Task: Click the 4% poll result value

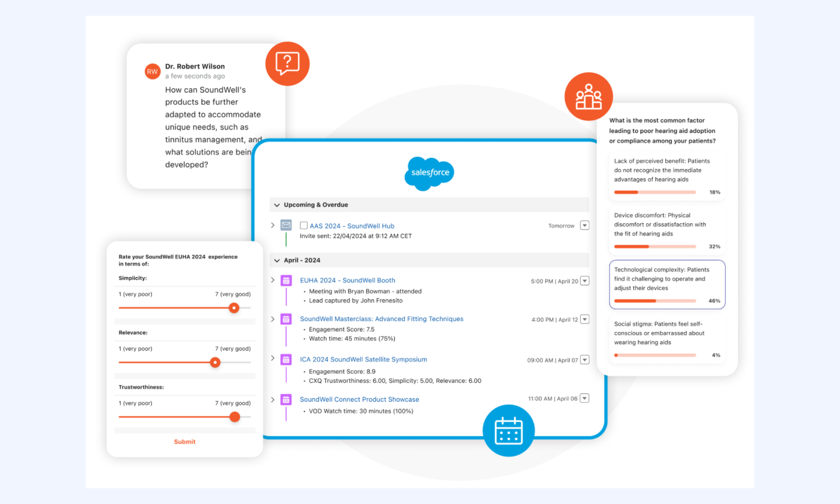Action: click(x=716, y=355)
